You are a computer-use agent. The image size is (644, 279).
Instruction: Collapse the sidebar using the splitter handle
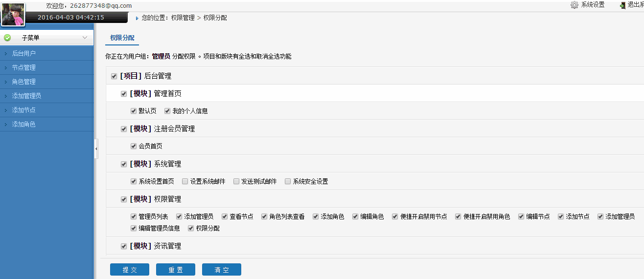tap(96, 148)
